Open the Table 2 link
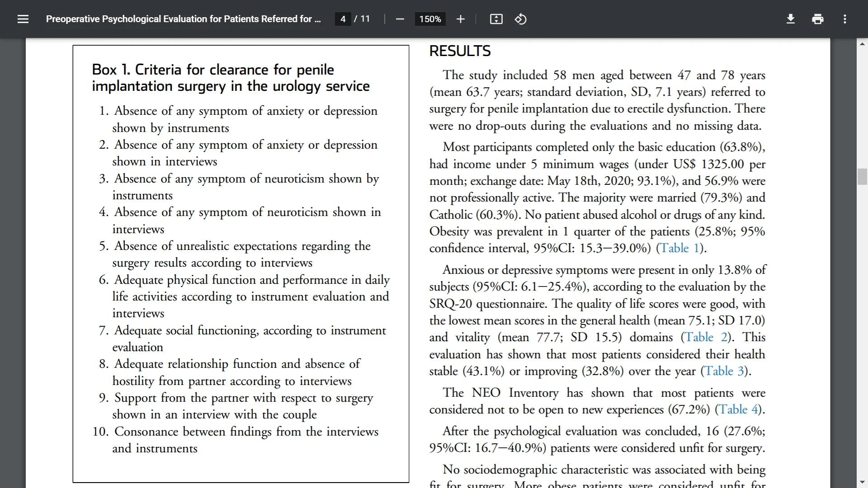The width and height of the screenshot is (868, 488). point(706,337)
